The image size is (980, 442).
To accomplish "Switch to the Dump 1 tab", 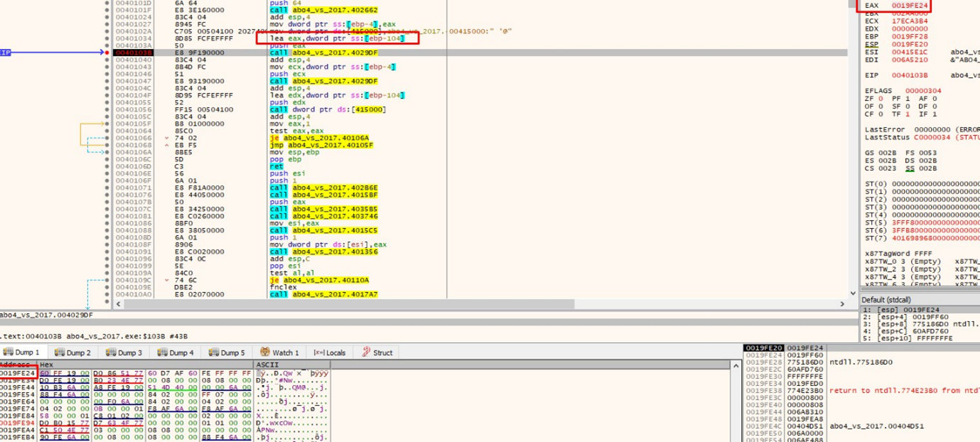I will (x=22, y=352).
